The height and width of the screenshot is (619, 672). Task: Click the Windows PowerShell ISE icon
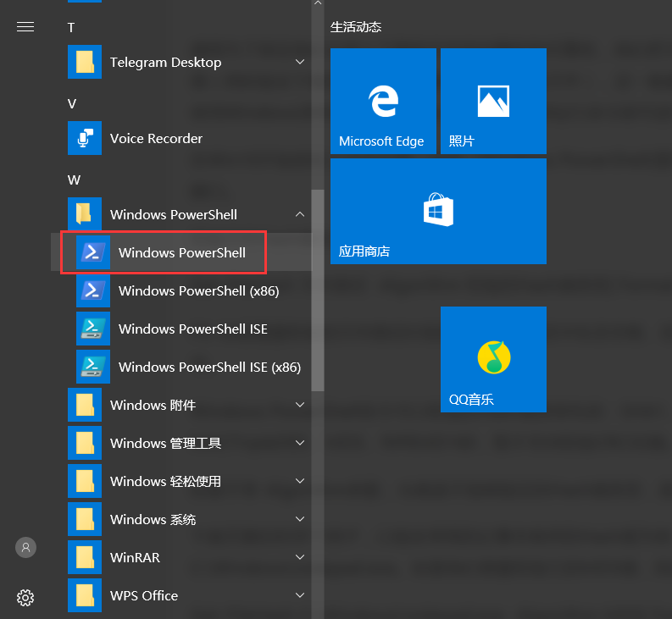click(x=93, y=329)
